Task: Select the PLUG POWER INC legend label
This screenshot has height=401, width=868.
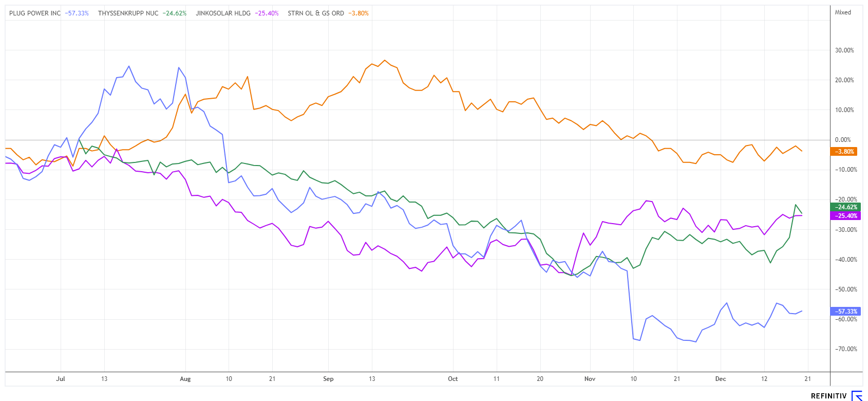Action: pyautogui.click(x=35, y=13)
